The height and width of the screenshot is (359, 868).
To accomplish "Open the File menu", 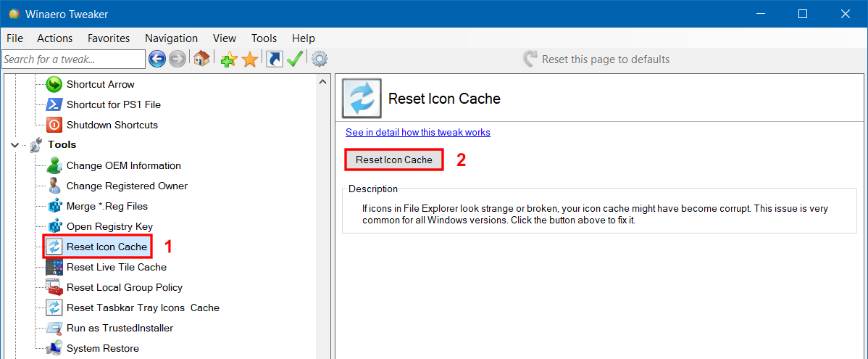I will 14,38.
